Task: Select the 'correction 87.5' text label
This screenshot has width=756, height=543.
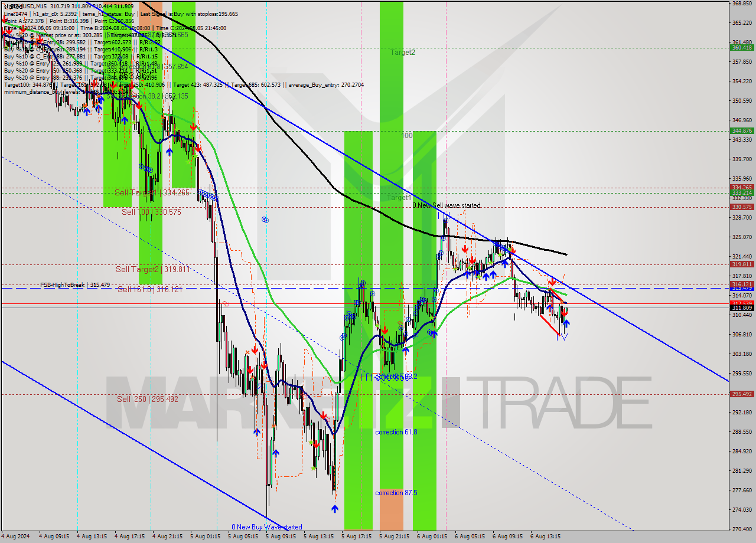Action: [x=396, y=492]
